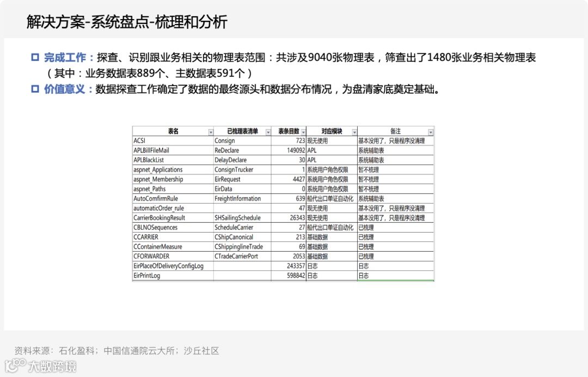Click the CShipCanonical cell
588x377 pixels.
click(x=242, y=237)
